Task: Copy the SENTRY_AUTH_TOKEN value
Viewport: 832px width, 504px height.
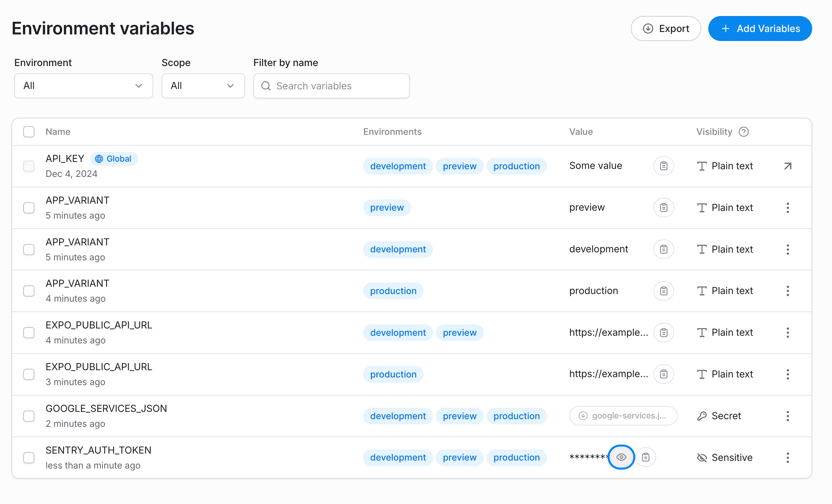Action: [646, 457]
